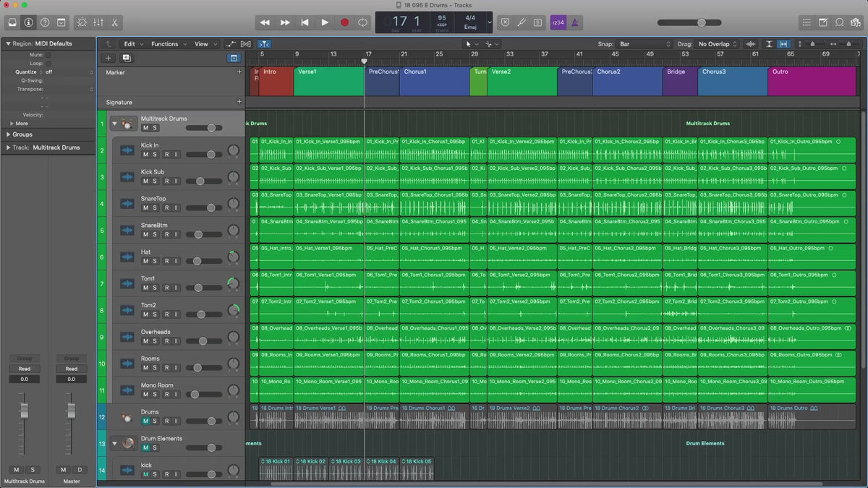Open the Editors with the scissors icon
This screenshot has height=488, width=868.
click(x=115, y=22)
